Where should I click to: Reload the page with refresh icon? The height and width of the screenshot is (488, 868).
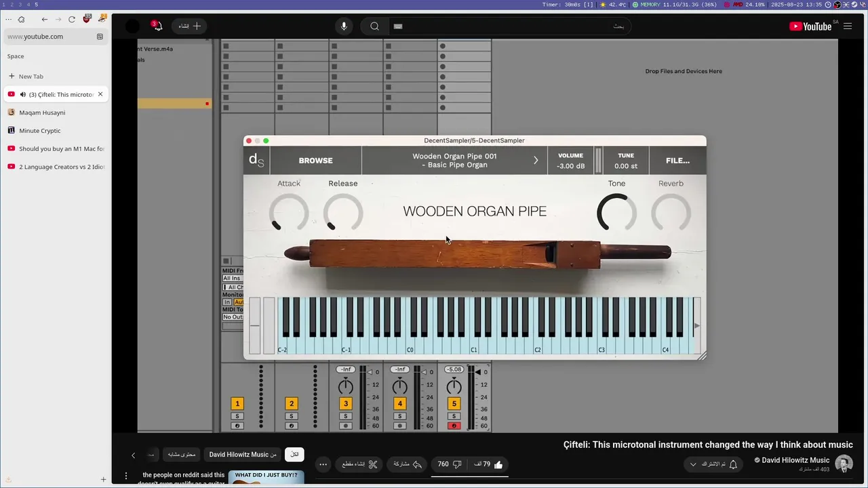(x=72, y=19)
